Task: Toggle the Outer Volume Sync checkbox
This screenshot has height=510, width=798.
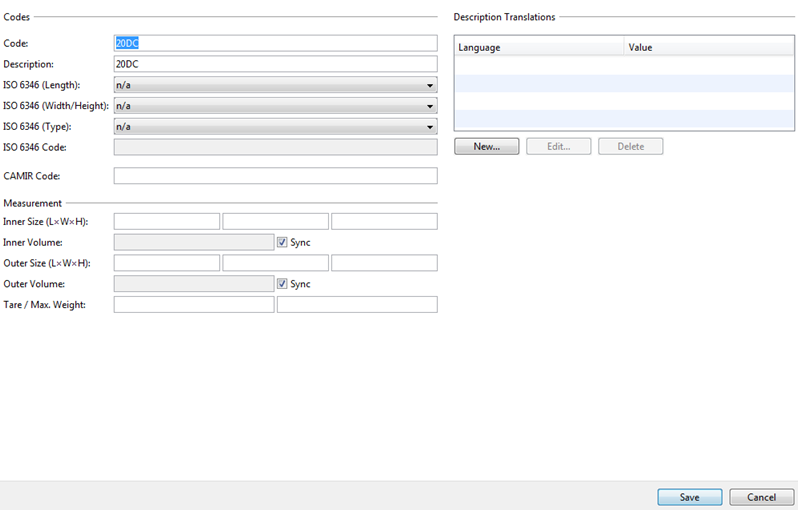Action: (283, 284)
